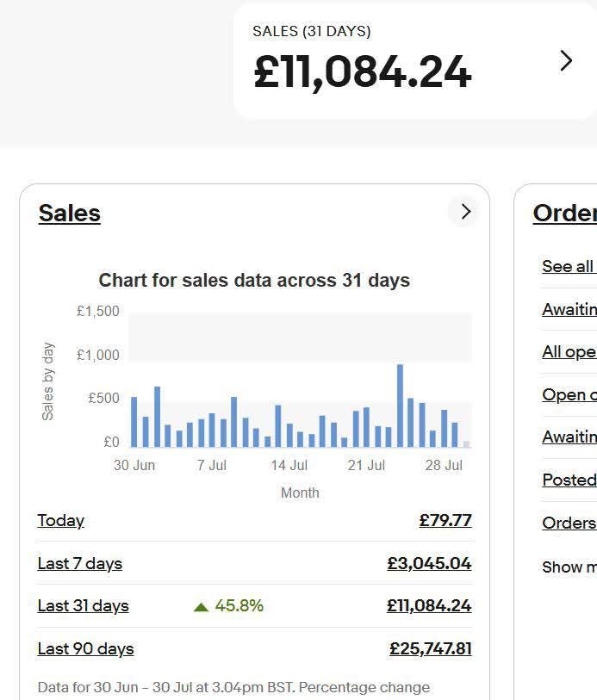Expand the Show more orders option
The image size is (597, 700).
(x=569, y=567)
